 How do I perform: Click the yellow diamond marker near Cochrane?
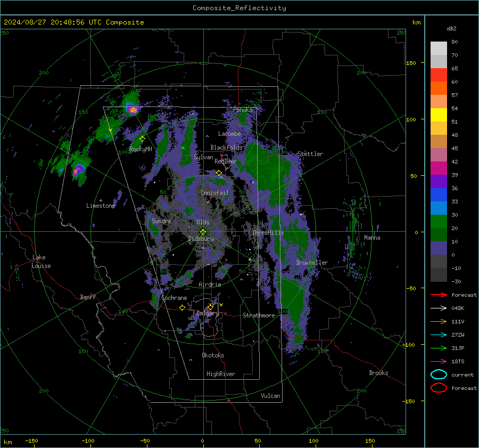pyautogui.click(x=182, y=308)
